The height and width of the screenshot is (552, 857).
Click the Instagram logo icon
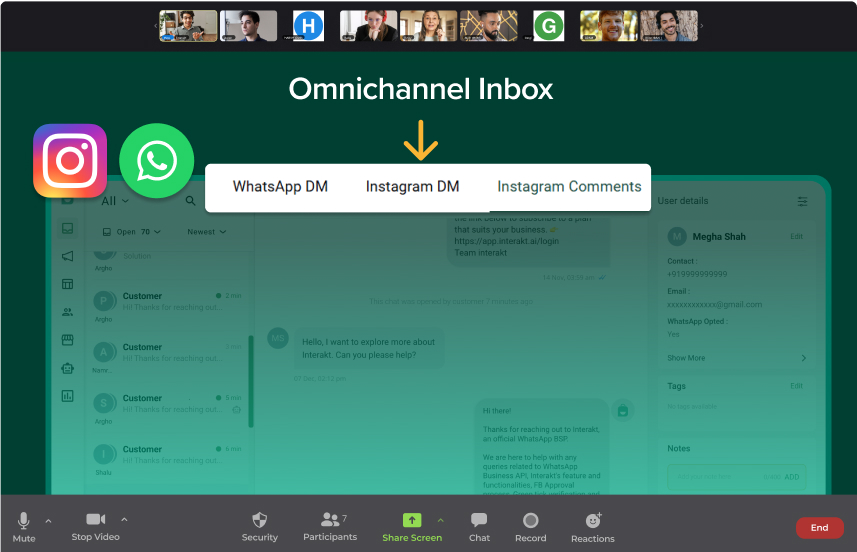(70, 161)
